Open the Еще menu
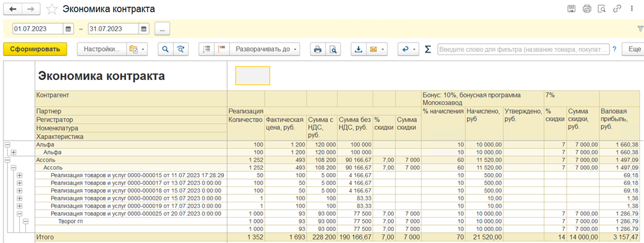 633,49
